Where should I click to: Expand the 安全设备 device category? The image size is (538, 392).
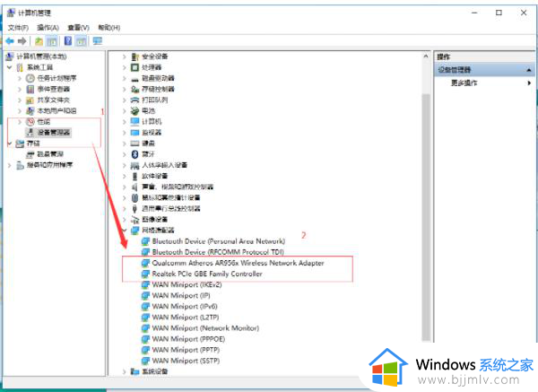point(124,56)
